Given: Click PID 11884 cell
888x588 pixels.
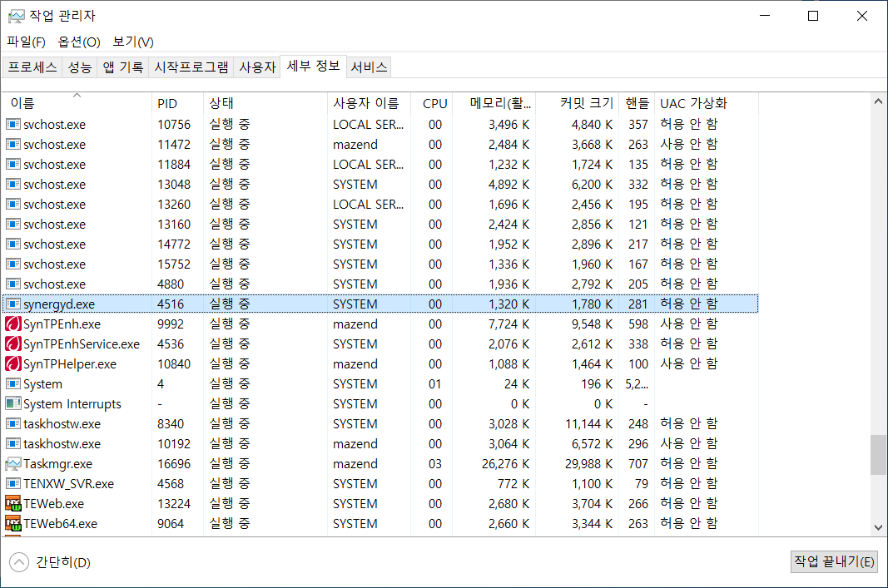Looking at the screenshot, I should (x=174, y=164).
